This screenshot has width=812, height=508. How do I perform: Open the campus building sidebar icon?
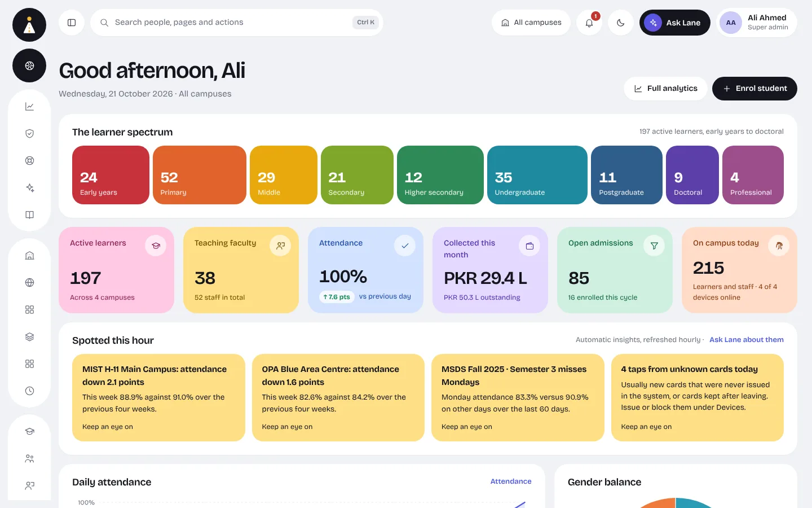coord(29,256)
